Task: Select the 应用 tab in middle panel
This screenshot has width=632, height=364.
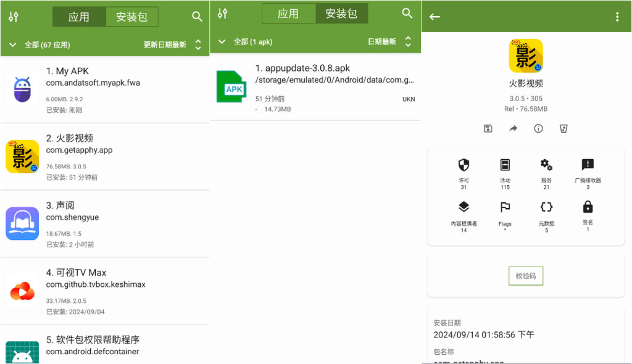Action: pos(289,14)
